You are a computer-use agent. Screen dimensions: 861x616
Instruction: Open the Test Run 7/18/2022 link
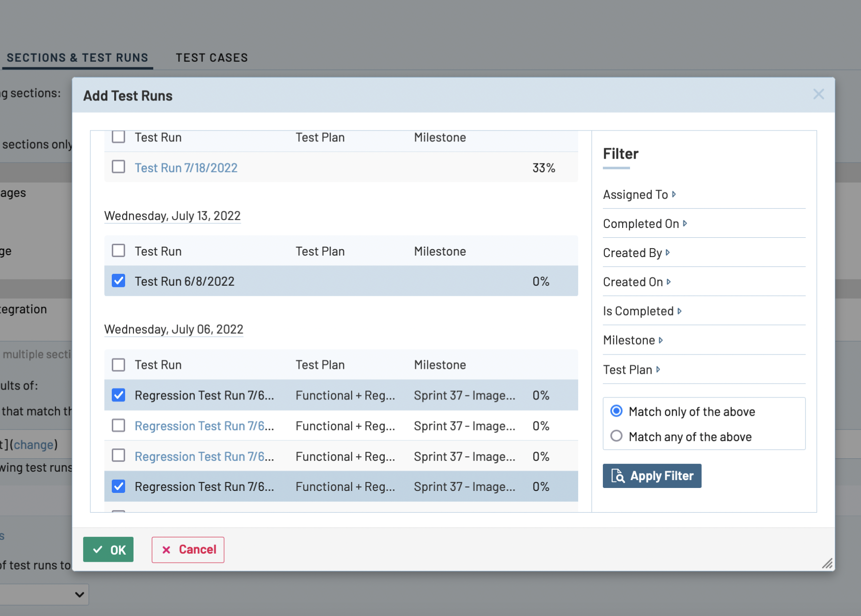(186, 168)
